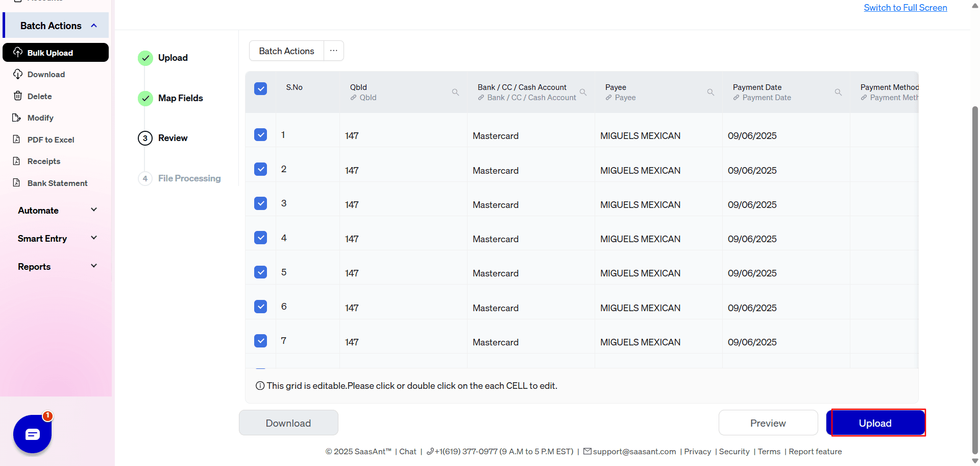Uncheck the row 6 checkbox

(261, 307)
